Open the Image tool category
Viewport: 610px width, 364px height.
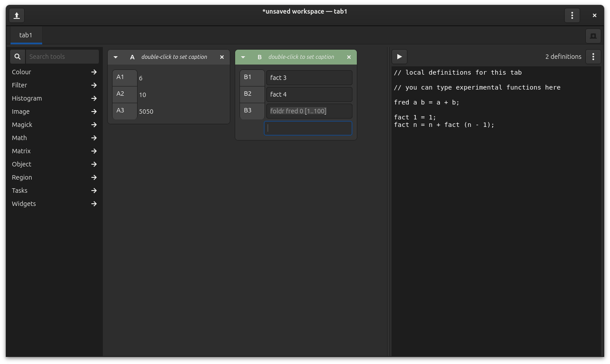54,112
